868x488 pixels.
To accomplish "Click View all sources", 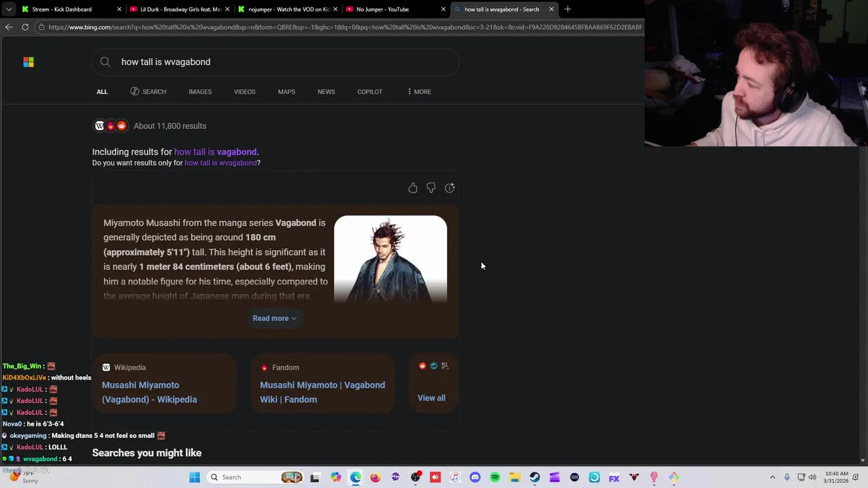I will click(431, 398).
